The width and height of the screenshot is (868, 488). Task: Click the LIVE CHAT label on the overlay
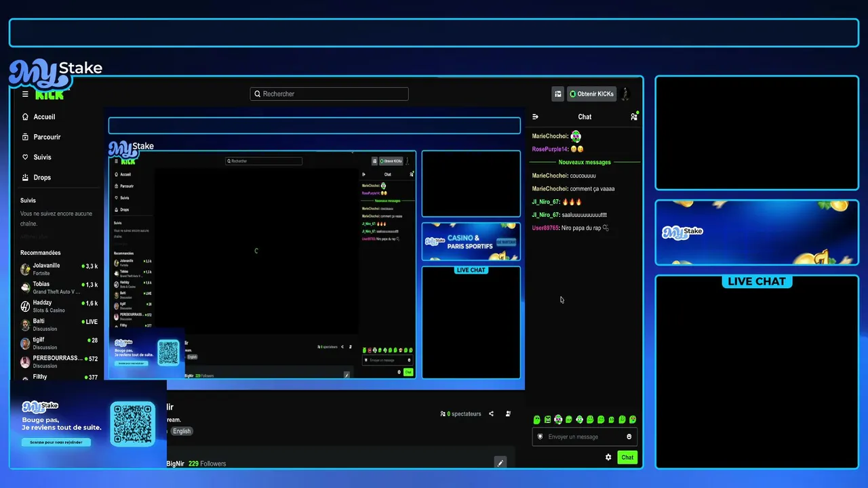pos(757,281)
